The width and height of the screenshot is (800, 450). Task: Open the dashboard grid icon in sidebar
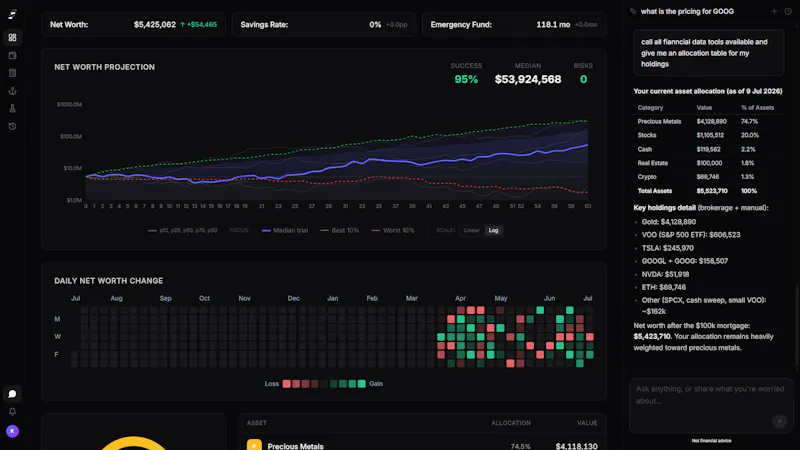12,38
